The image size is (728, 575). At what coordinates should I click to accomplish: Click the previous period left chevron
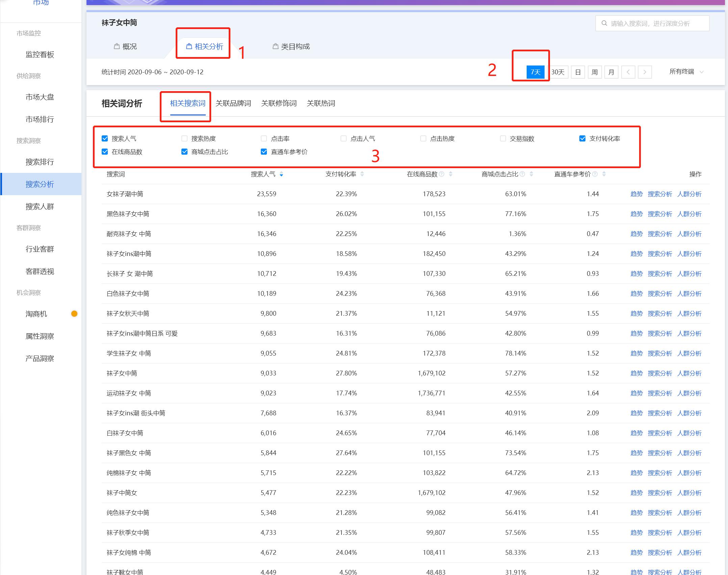[x=628, y=72]
